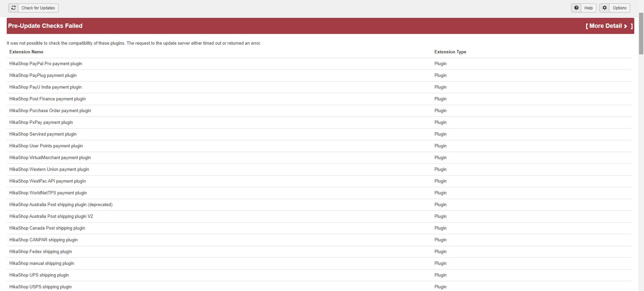Select HikaShop Canada Post shipping plugin
Image resolution: width=644 pixels, height=291 pixels.
coord(47,228)
